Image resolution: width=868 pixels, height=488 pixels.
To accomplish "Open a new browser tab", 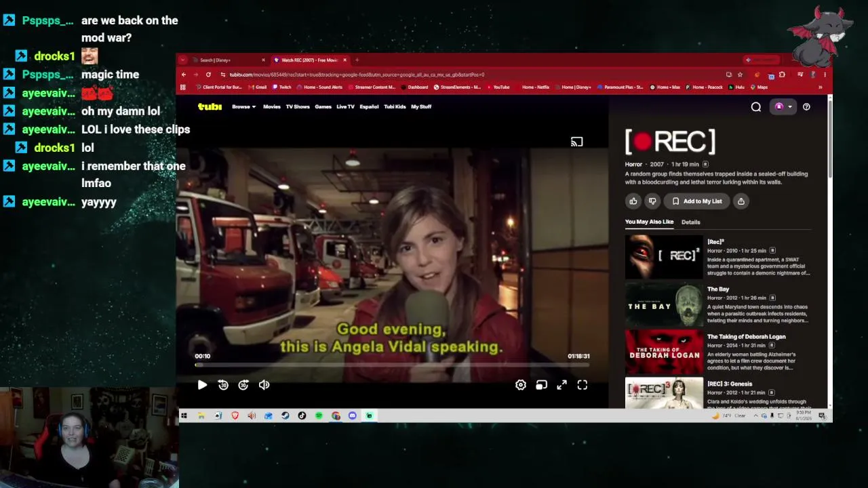I will point(357,60).
